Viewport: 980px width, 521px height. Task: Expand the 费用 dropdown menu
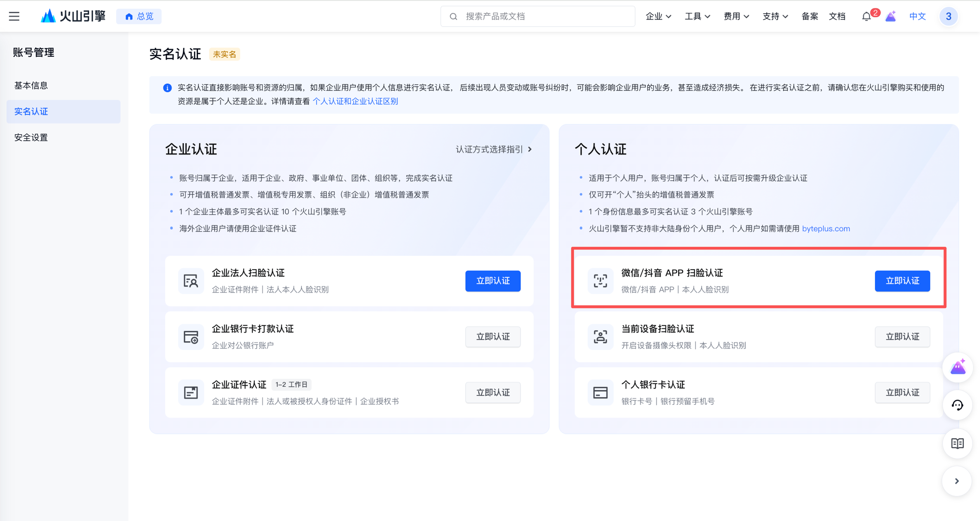point(736,16)
